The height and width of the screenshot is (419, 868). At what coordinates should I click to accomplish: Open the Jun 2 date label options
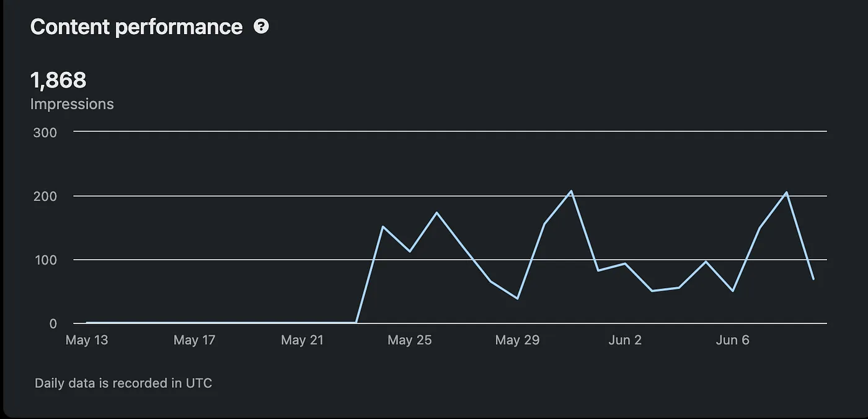(625, 340)
